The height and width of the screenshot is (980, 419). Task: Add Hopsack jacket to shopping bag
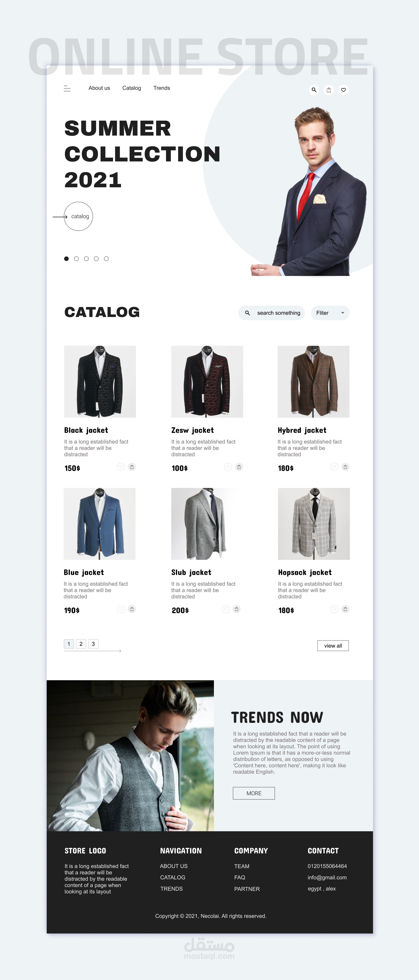click(345, 609)
